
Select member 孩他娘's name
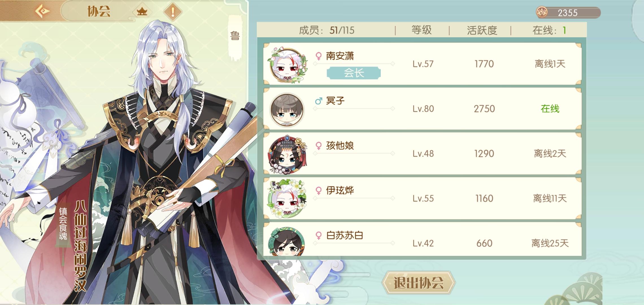pyautogui.click(x=340, y=146)
